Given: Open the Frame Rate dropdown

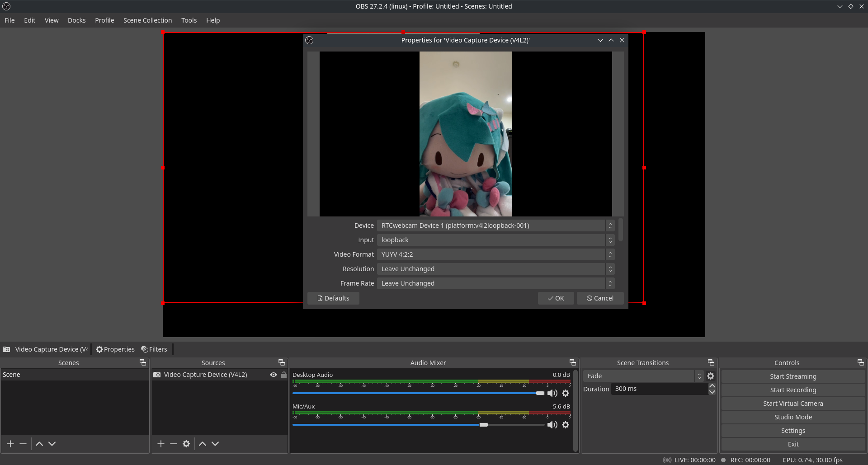Looking at the screenshot, I should [496, 283].
